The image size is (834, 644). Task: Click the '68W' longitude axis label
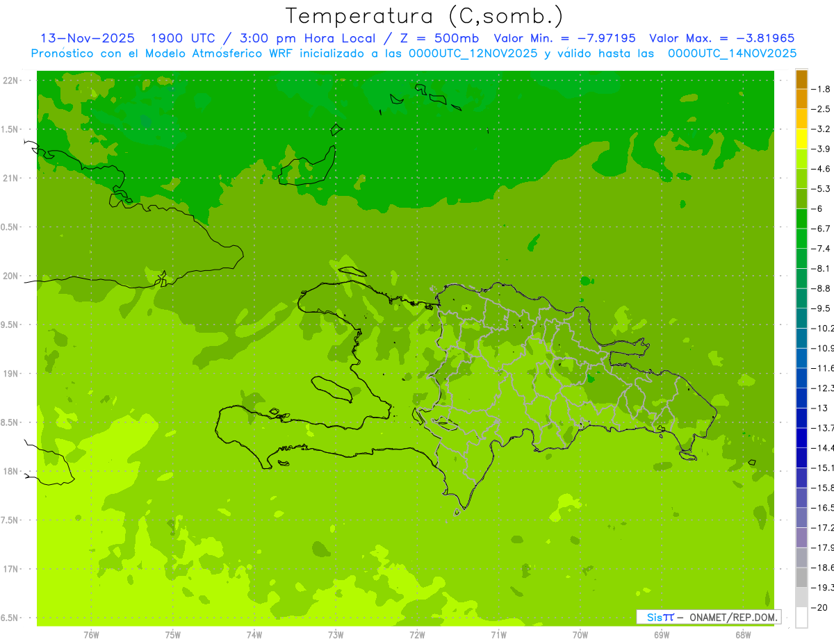click(x=743, y=634)
